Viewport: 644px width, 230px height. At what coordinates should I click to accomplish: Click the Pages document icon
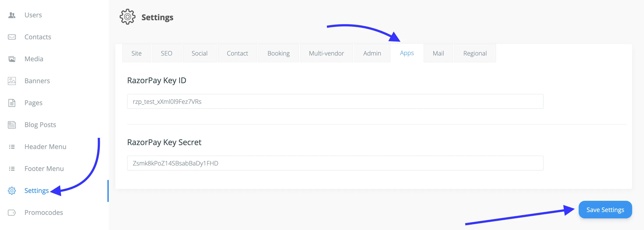12,103
